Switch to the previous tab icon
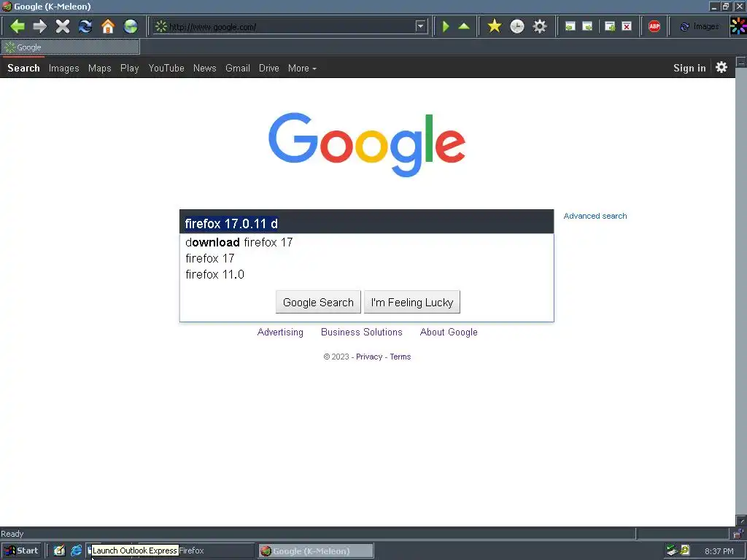Viewport: 747px width, 560px height. (x=570, y=27)
